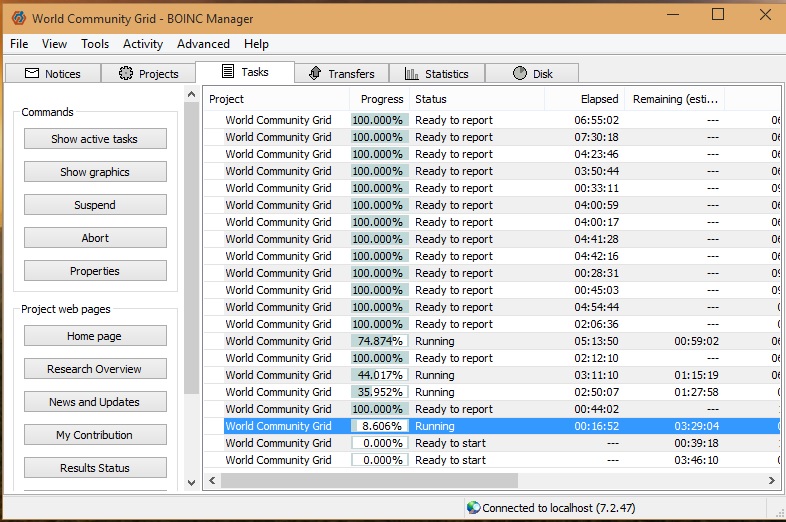Sort tasks by the Project column
Image resolution: width=786 pixels, height=522 pixels.
click(276, 99)
